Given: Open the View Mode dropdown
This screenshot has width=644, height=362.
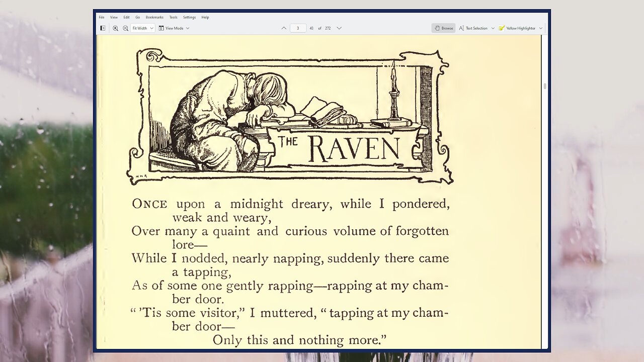Looking at the screenshot, I should tap(174, 28).
